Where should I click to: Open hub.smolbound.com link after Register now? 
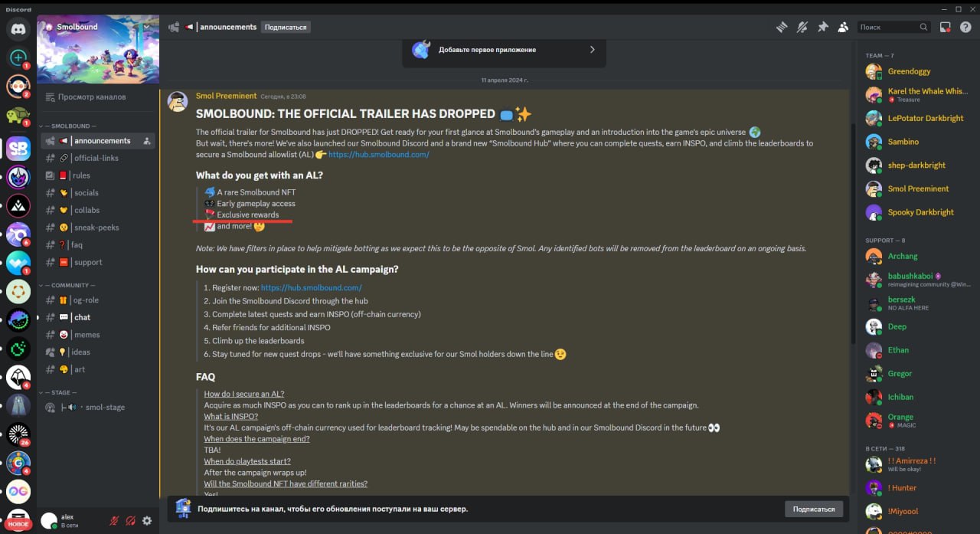(x=311, y=288)
